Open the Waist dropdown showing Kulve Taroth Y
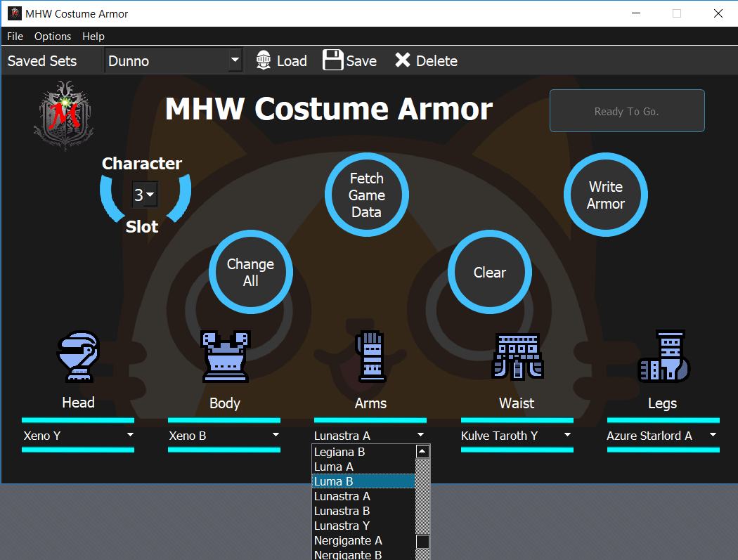The image size is (738, 560). coord(517,436)
